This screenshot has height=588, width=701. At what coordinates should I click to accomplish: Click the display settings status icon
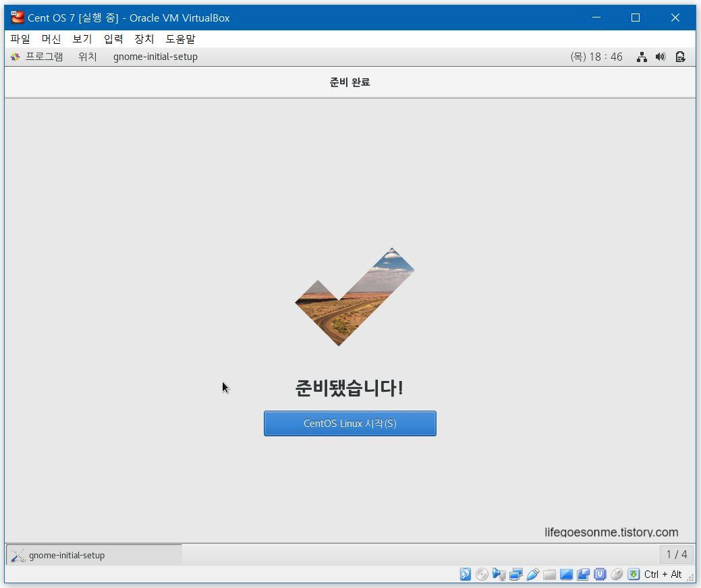566,574
